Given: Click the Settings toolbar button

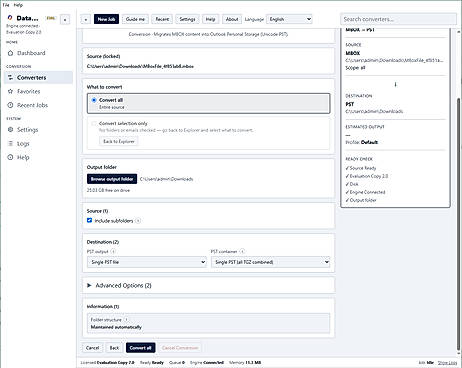Looking at the screenshot, I should [x=187, y=19].
